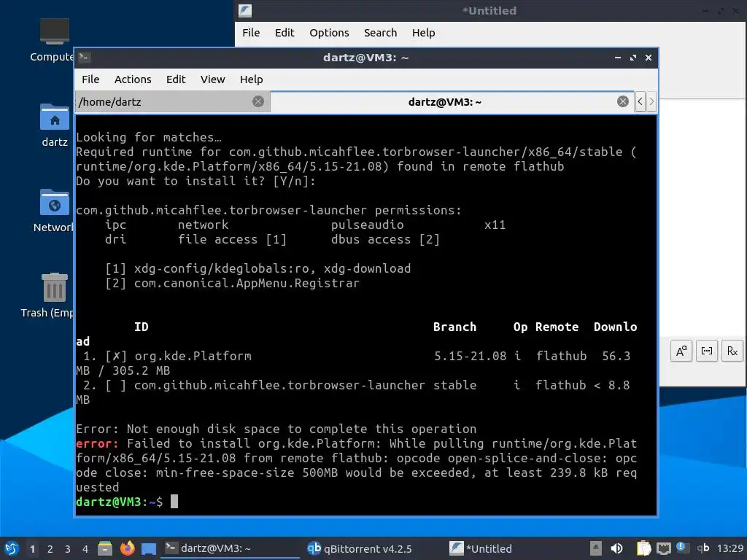Open the terminal Help menu
This screenshot has width=747, height=560.
point(251,79)
